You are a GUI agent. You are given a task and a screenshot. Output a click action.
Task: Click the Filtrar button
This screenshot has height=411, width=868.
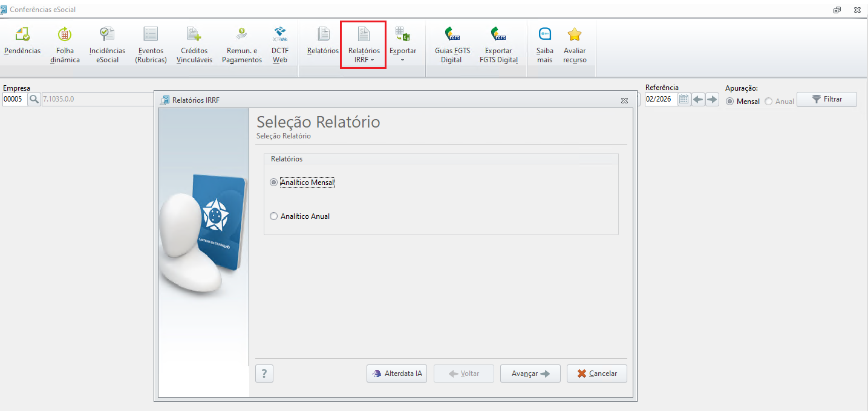(x=827, y=99)
